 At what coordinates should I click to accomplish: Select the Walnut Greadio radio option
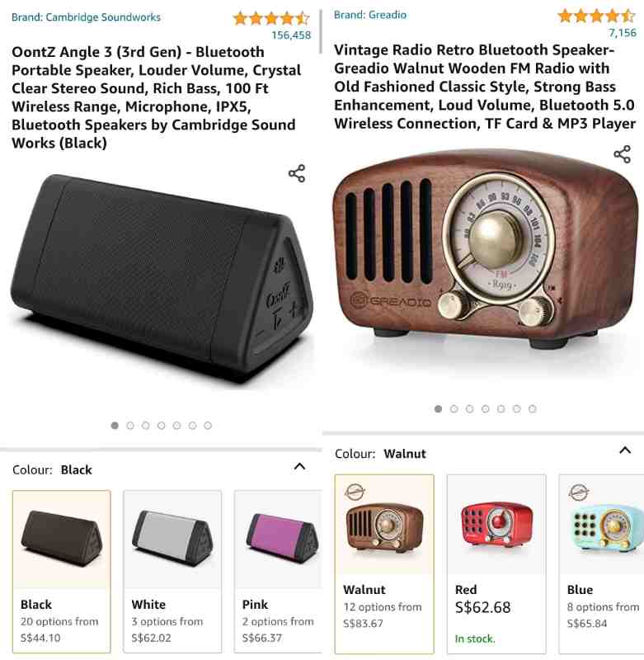point(384,564)
